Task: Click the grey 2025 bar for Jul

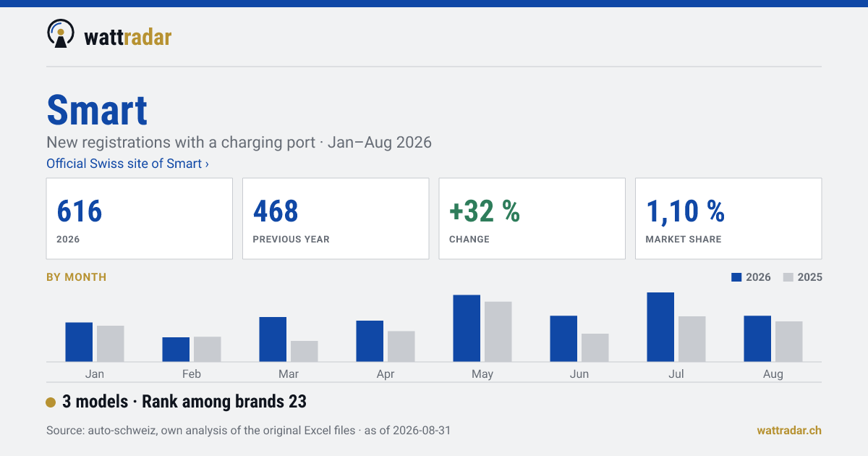Action: pos(692,339)
